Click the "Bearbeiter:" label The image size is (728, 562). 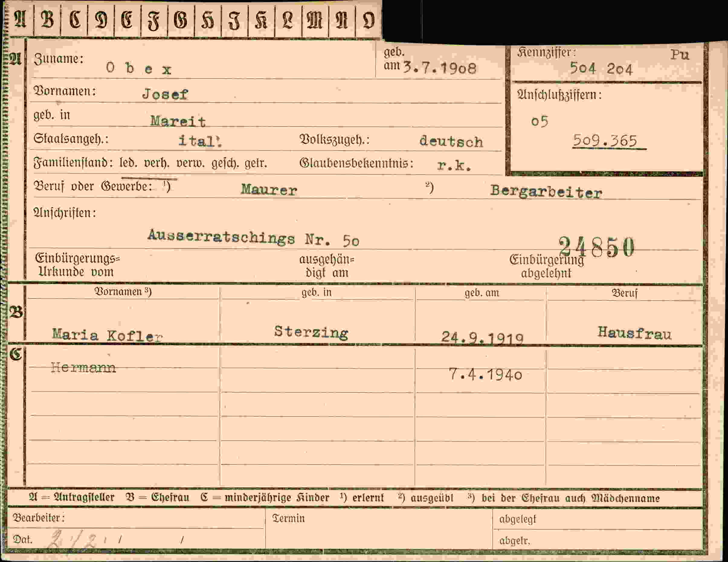(39, 518)
